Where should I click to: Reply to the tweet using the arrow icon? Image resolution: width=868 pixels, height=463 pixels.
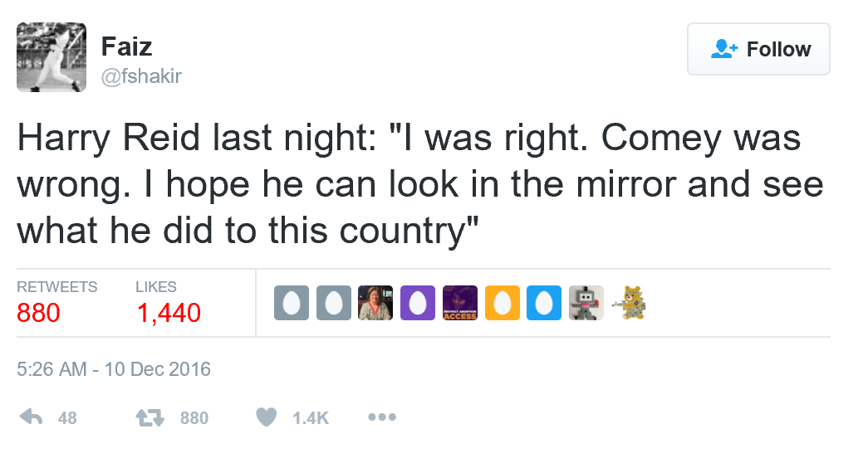(30, 417)
